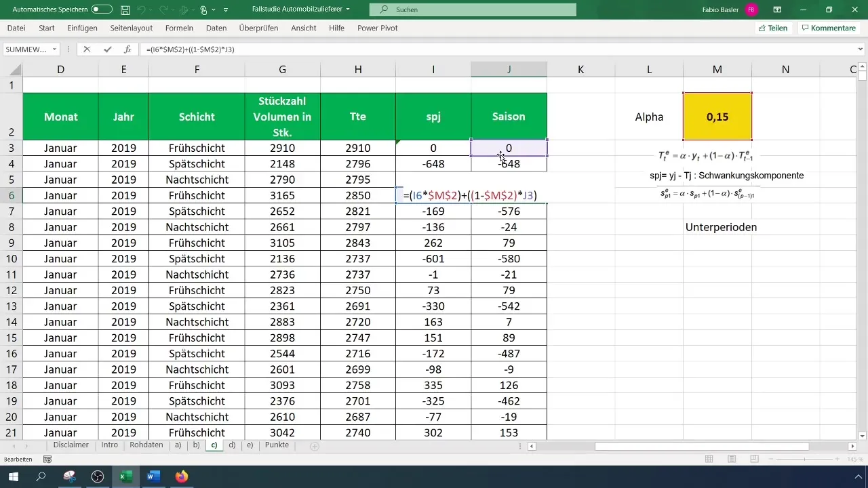The width and height of the screenshot is (868, 488).
Task: Click the horizontal scrollbar right arrow
Action: pos(852,446)
